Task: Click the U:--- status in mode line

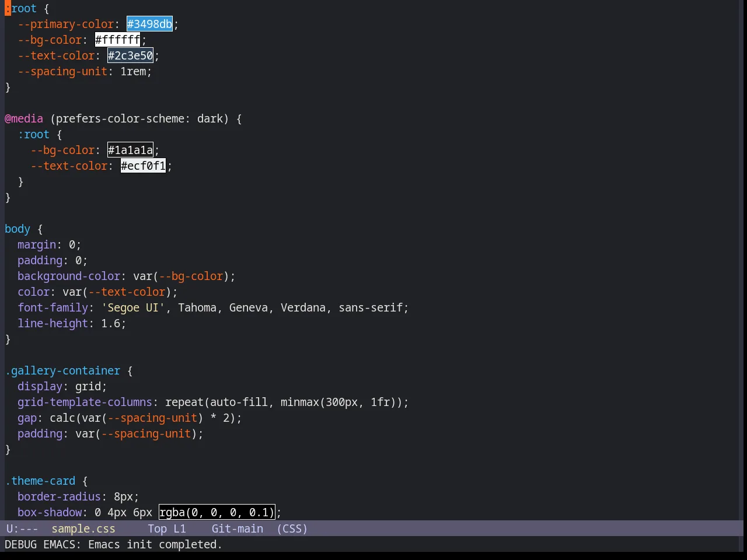Action: click(22, 528)
